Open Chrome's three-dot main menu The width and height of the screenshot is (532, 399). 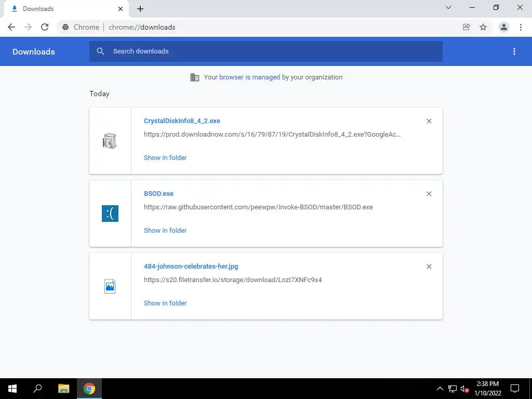pyautogui.click(x=521, y=27)
